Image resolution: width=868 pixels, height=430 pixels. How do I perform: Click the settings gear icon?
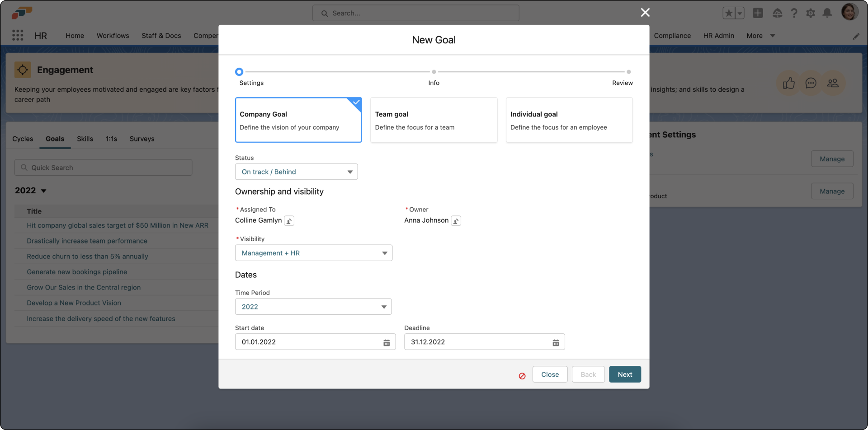click(811, 13)
